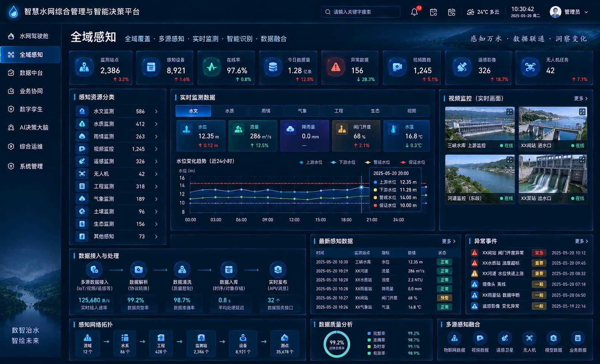Click 更多 in the 视频监控 panel
Screen dimensions: 600x364
coord(581,98)
